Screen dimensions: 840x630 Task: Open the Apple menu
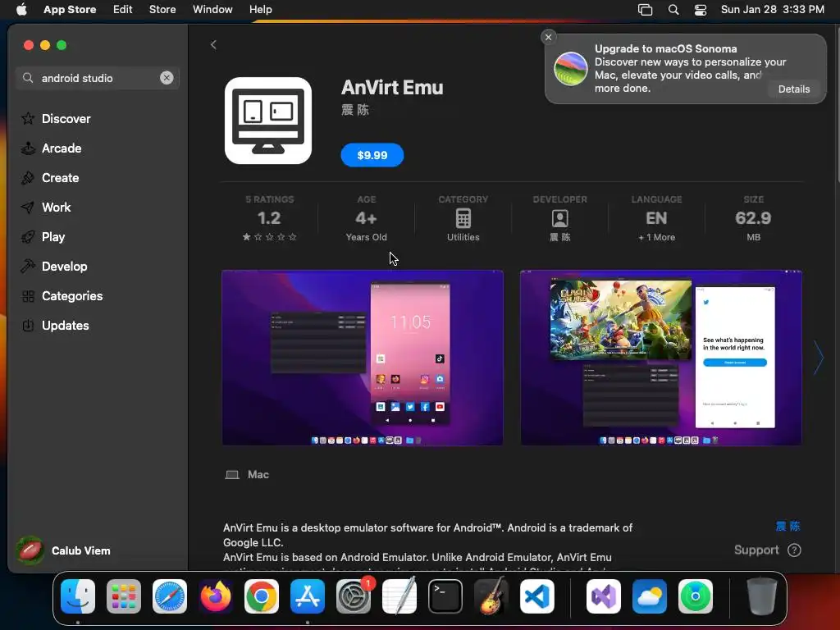coord(21,10)
